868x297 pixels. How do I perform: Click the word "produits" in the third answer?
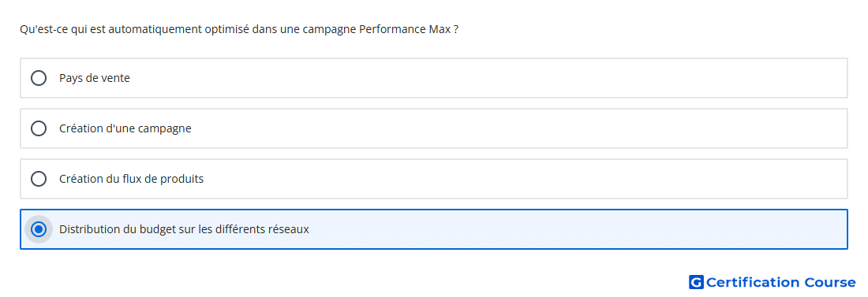click(182, 179)
